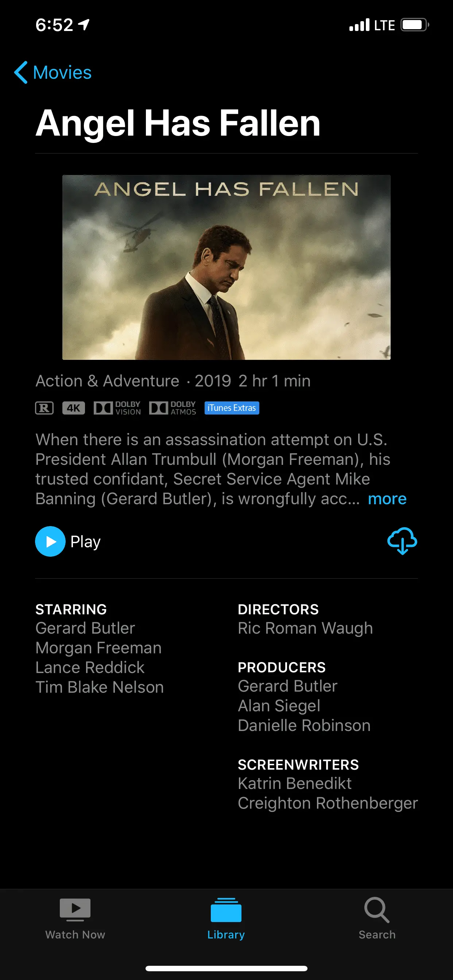Expand the description with the more link
453x980 pixels.
tap(387, 498)
